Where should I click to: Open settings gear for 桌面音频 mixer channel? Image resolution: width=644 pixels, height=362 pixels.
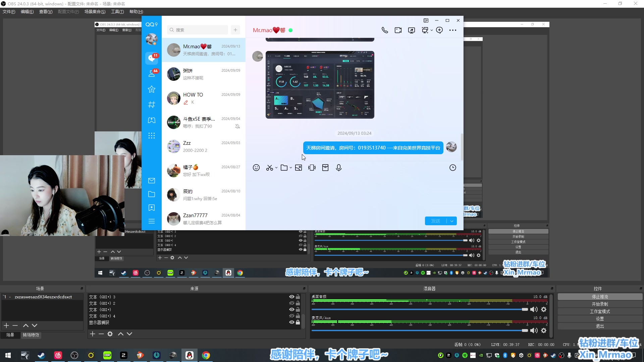pyautogui.click(x=544, y=309)
